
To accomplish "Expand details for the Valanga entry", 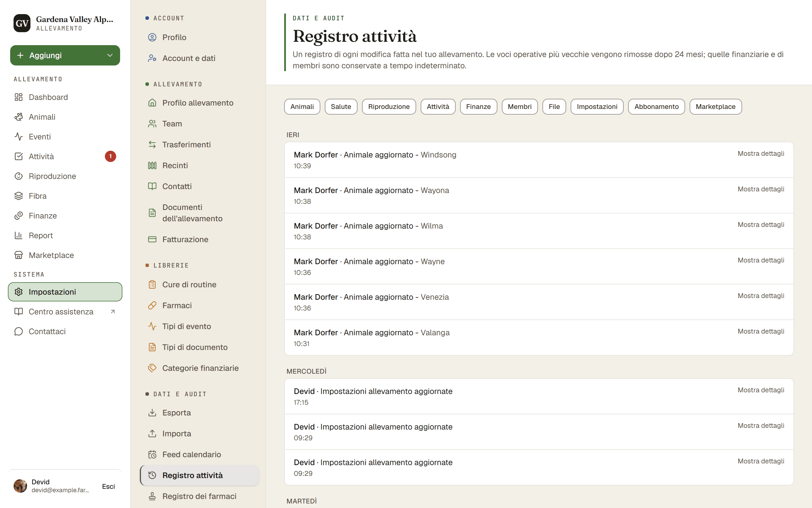I will (x=761, y=331).
